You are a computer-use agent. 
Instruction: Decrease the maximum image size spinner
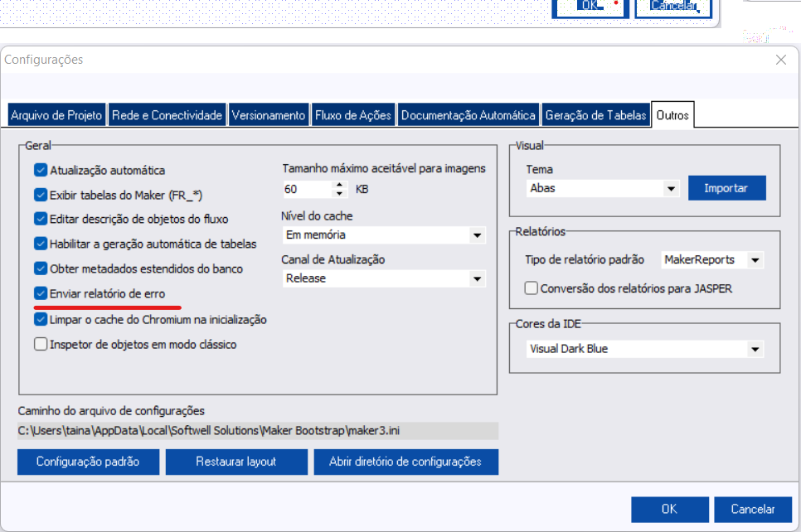point(339,194)
